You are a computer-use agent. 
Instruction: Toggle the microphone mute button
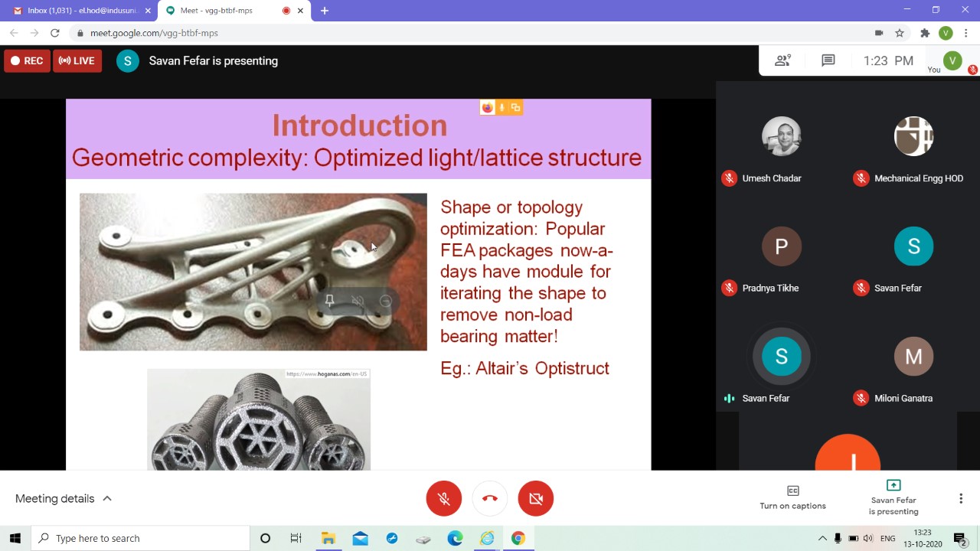444,499
